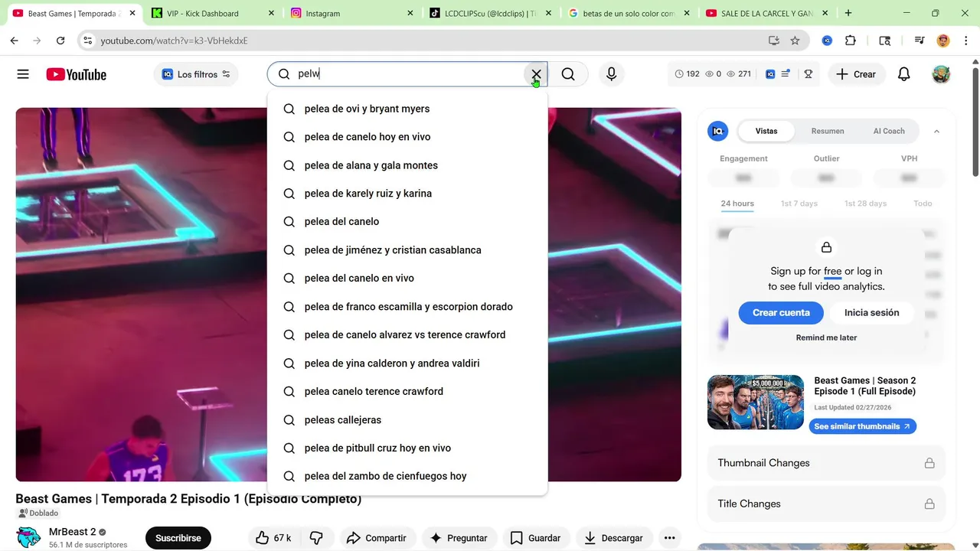Choose suggestion pelea del canelo
980x551 pixels.
pyautogui.click(x=407, y=222)
